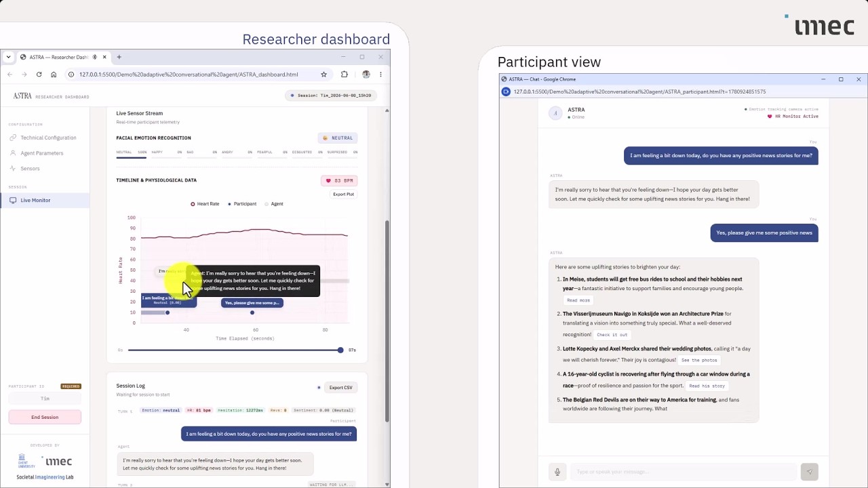Reload the Researcher dashboard page
Screen dimensions: 868x488
click(39, 75)
